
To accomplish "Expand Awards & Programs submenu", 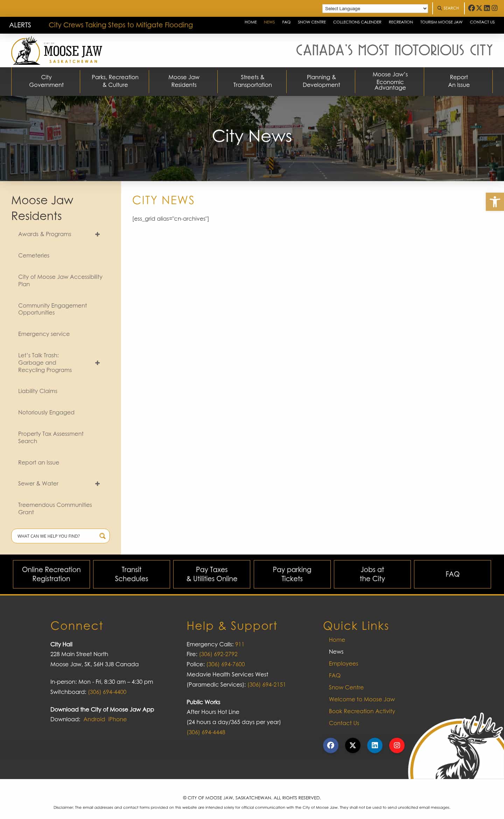I will 98,234.
